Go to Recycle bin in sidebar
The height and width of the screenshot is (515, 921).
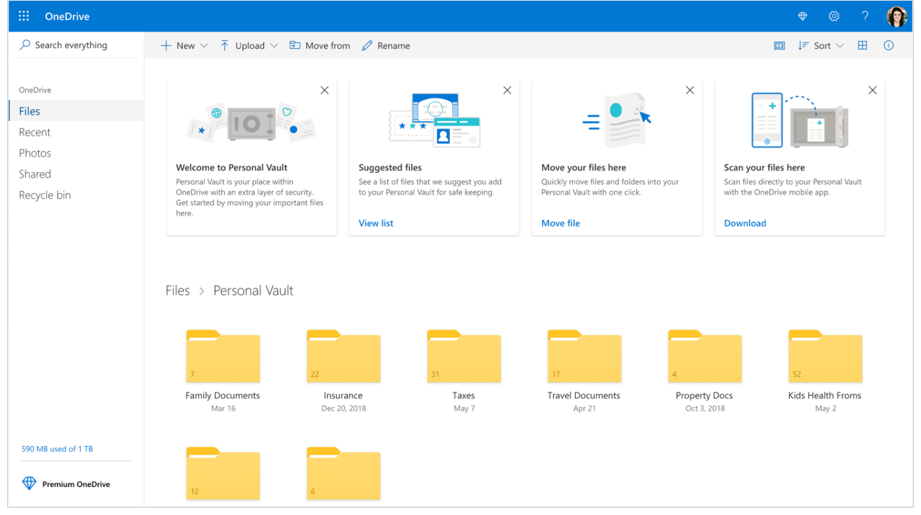tap(45, 195)
